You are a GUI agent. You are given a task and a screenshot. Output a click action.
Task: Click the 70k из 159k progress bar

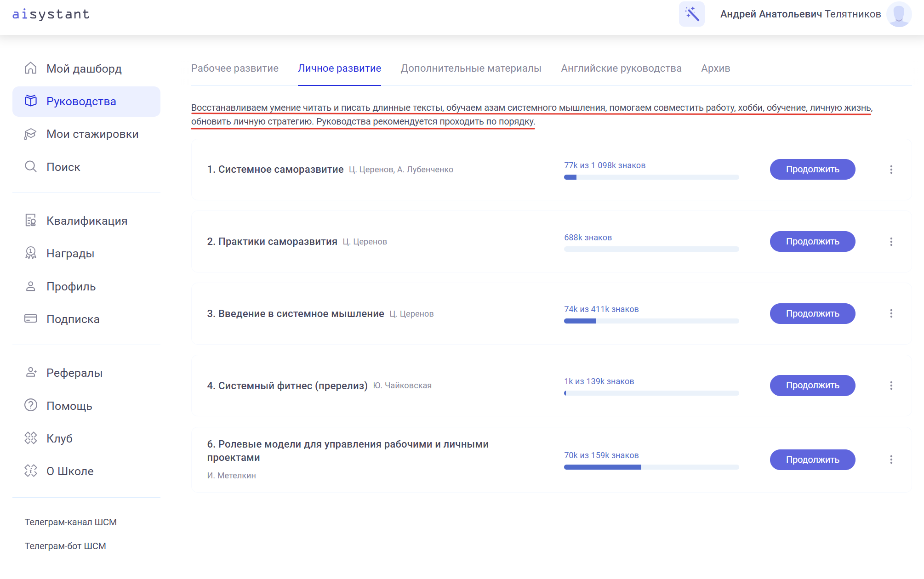651,467
